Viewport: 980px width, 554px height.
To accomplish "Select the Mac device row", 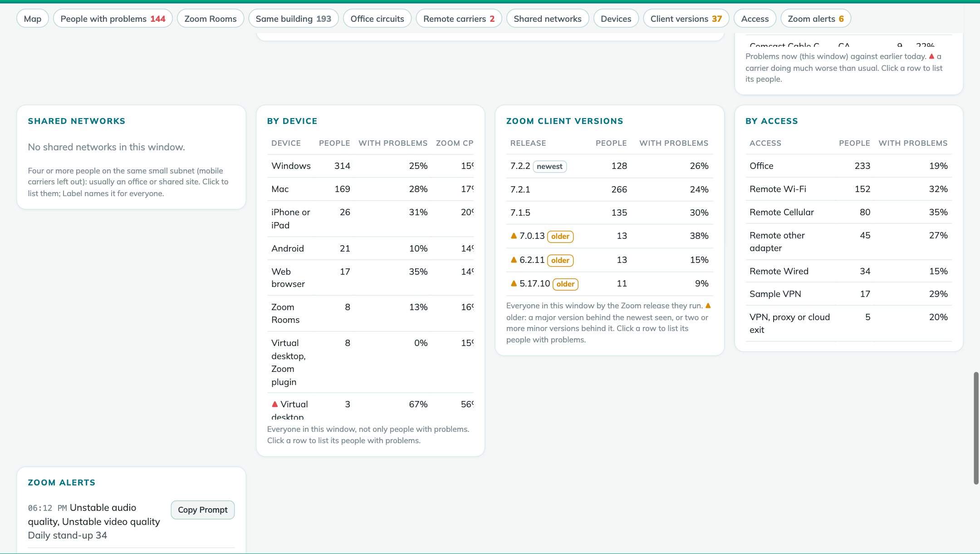I will [370, 189].
